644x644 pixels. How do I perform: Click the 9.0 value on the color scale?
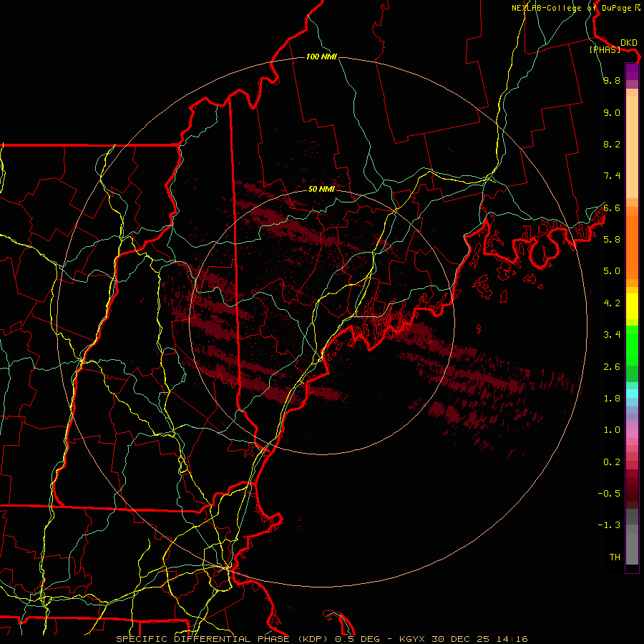pyautogui.click(x=612, y=112)
